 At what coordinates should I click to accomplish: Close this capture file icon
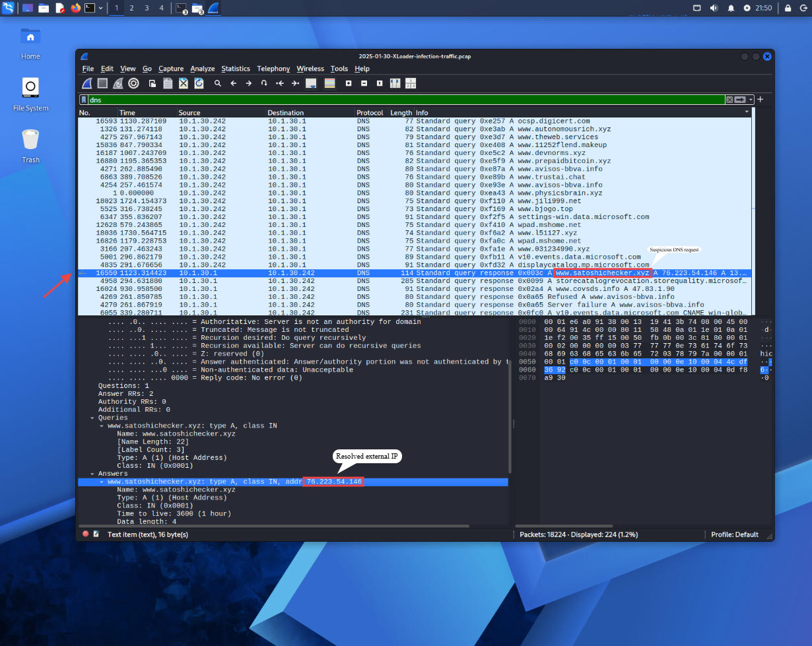point(184,83)
